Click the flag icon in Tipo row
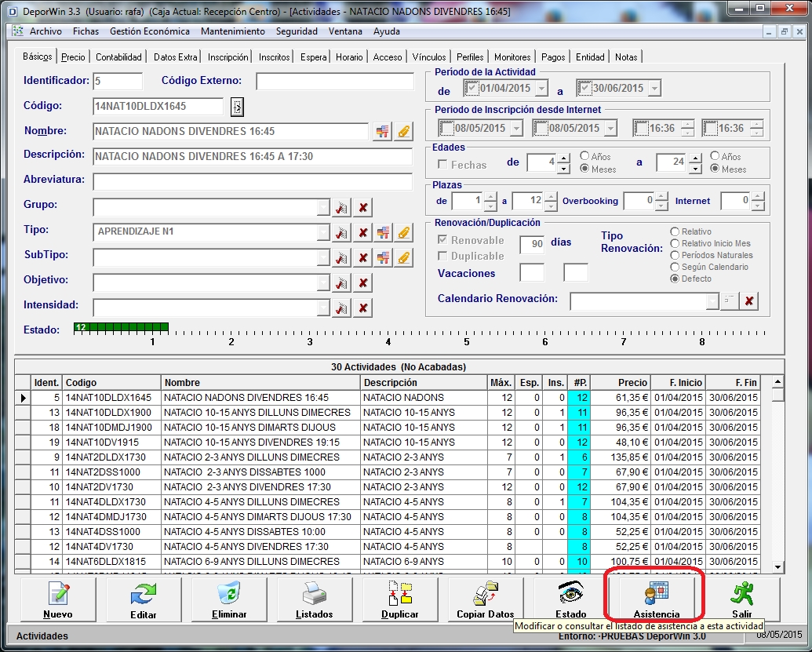The width and height of the screenshot is (812, 652). tap(383, 232)
